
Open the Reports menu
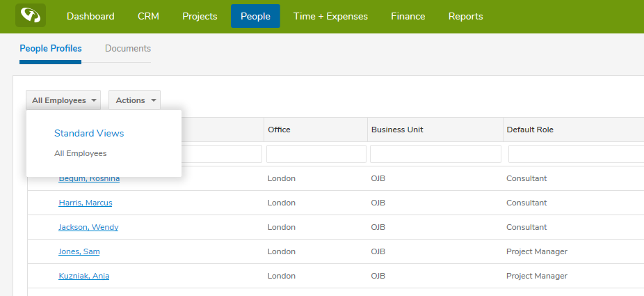click(x=465, y=16)
